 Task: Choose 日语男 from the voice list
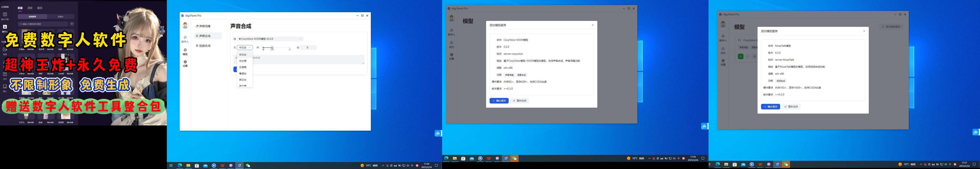243,67
